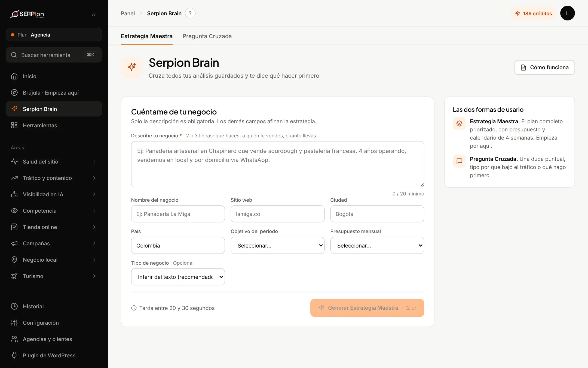Image resolution: width=588 pixels, height=368 pixels.
Task: Switch to Estrategia Maestra tab
Action: point(147,36)
